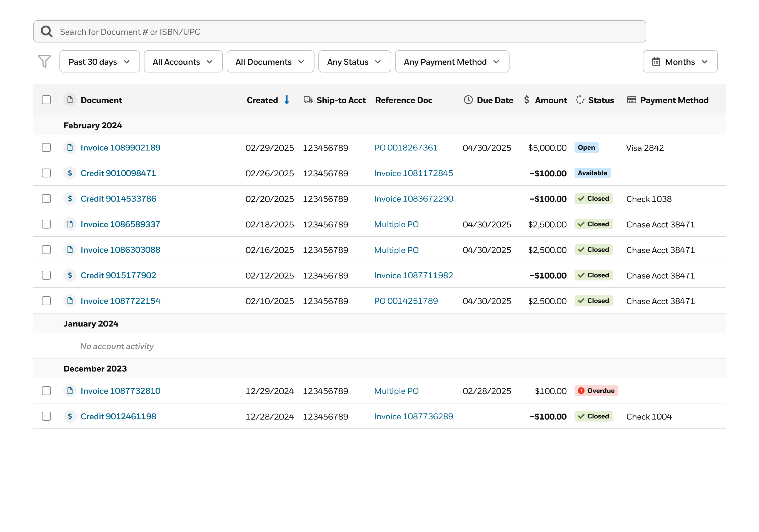This screenshot has height=532, width=759.
Task: Click the dollar icon for Credit 9010098471
Action: [x=70, y=173]
